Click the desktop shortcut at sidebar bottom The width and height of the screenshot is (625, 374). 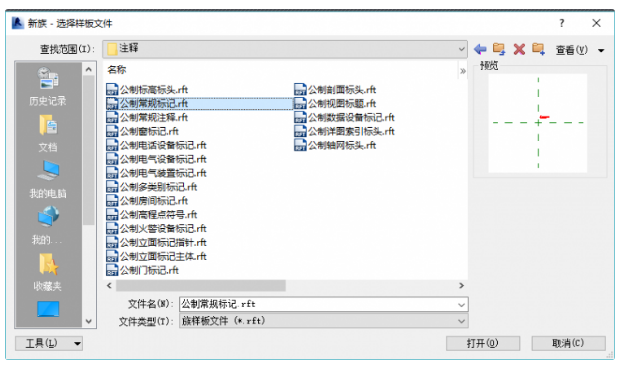coord(48,309)
